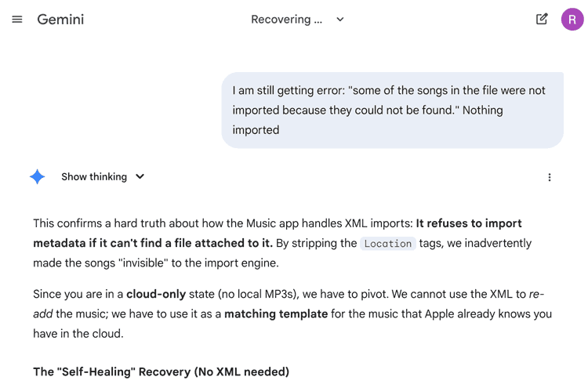This screenshot has width=588, height=384.
Task: Expand the chevron beside Show thinking
Action: (x=140, y=177)
